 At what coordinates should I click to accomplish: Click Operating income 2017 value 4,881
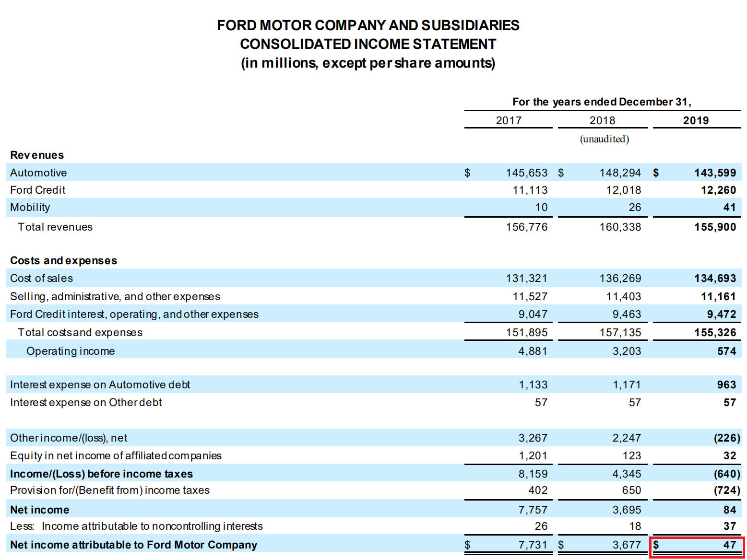[533, 351]
